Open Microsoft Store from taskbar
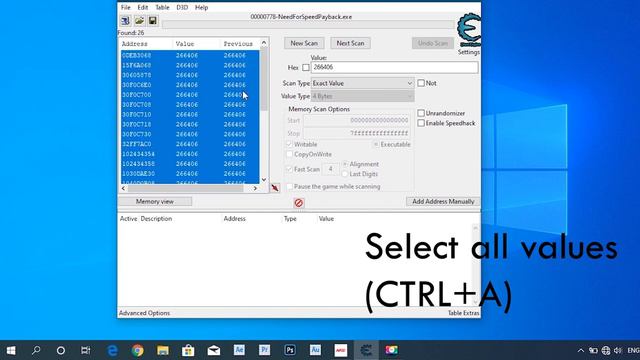The width and height of the screenshot is (640, 360). click(188, 350)
